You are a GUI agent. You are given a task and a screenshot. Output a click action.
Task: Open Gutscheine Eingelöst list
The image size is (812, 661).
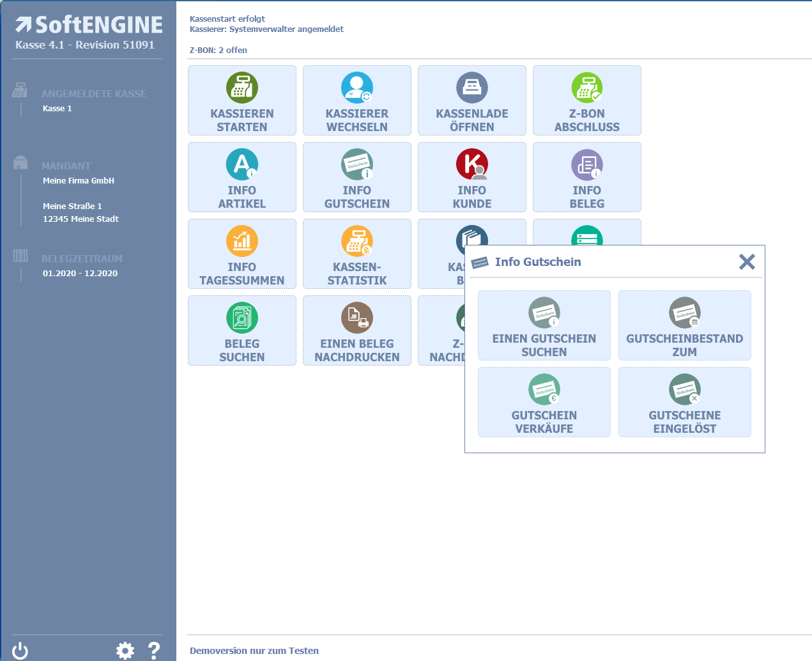(x=684, y=403)
